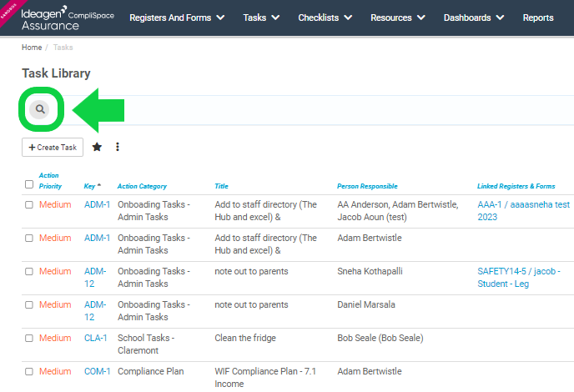Screen dimensions: 574x392
Task: Open the CLA-1 task key
Action: (x=96, y=338)
